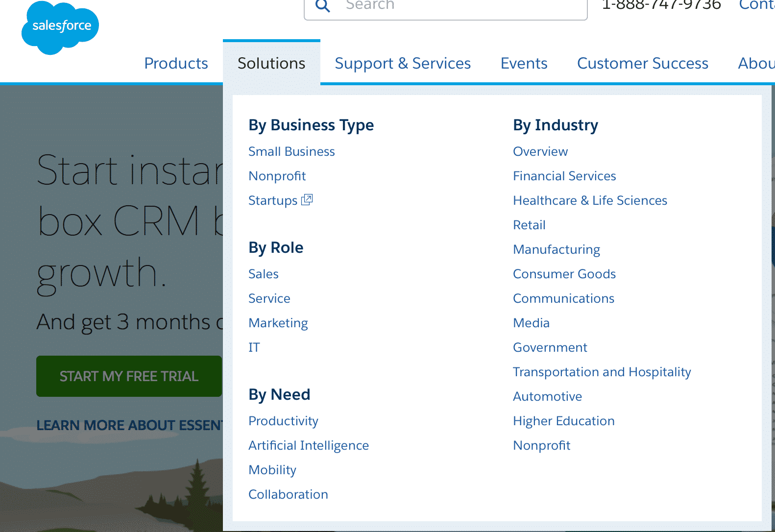Open the Events menu
Image resolution: width=775 pixels, height=532 pixels.
[x=524, y=63]
